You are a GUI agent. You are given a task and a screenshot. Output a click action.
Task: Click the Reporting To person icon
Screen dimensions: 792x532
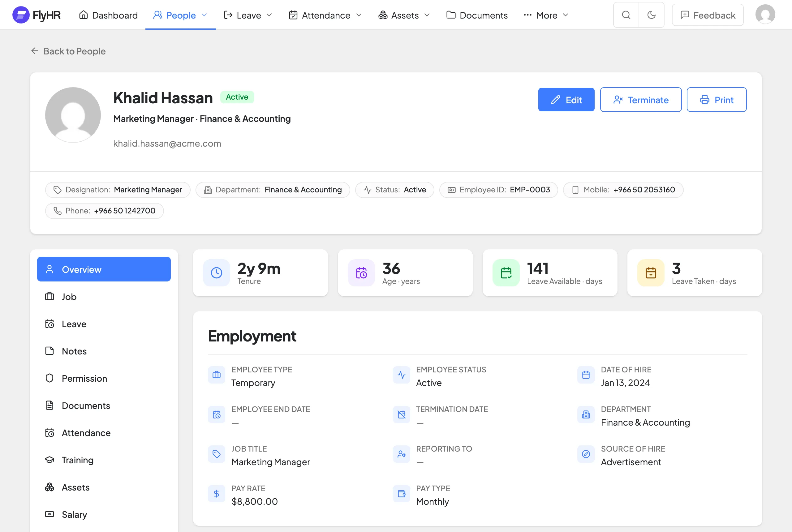coord(402,454)
